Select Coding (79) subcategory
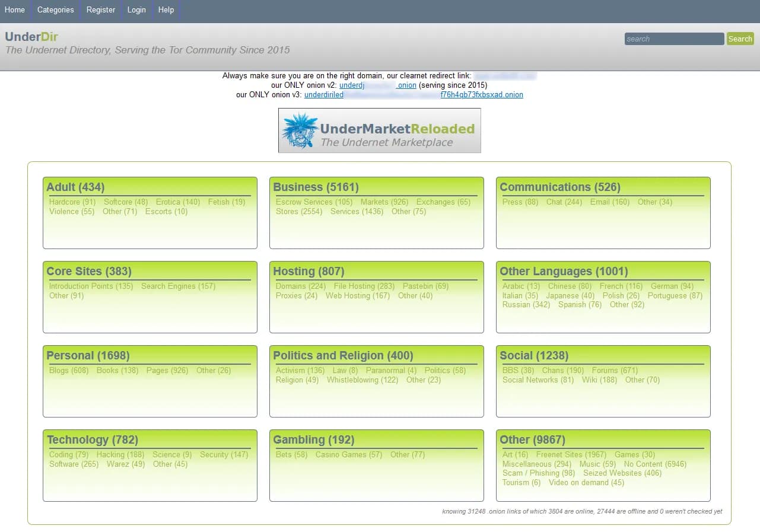760x532 pixels. click(69, 455)
